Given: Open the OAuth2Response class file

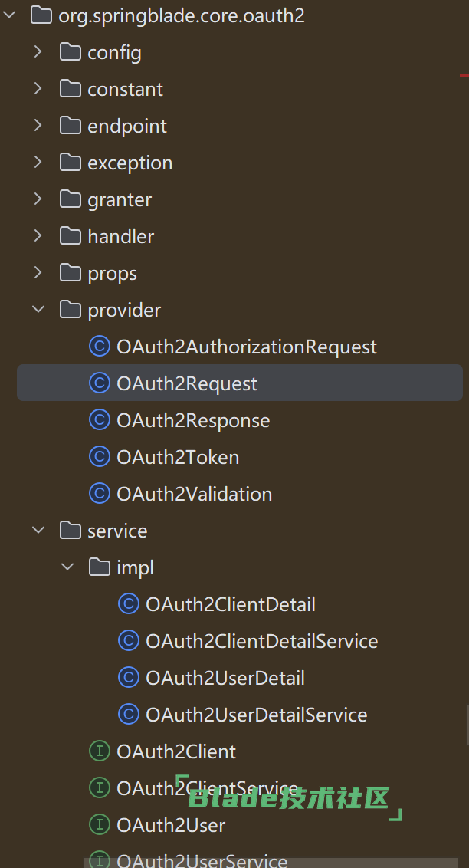Looking at the screenshot, I should [x=193, y=421].
